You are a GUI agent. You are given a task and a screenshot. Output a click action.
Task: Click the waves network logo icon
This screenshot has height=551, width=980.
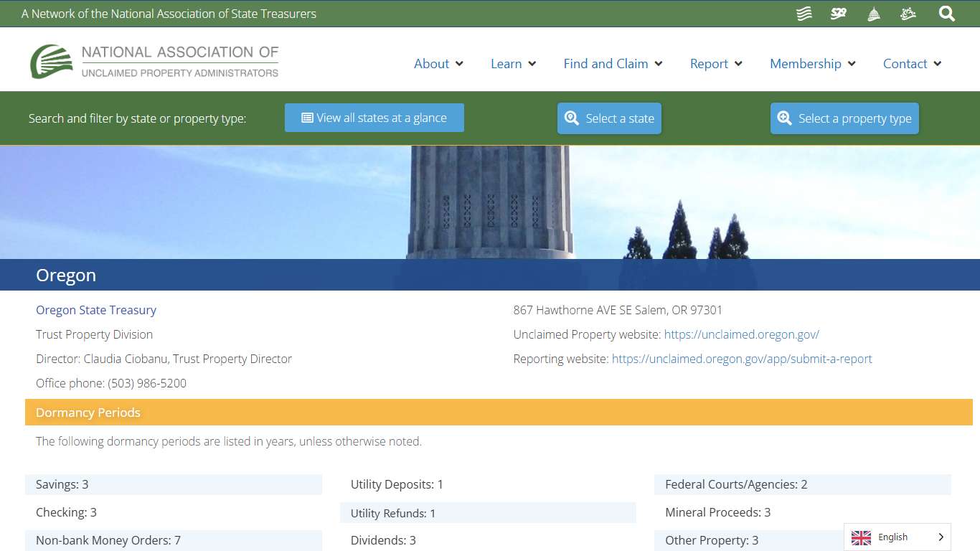pos(804,13)
